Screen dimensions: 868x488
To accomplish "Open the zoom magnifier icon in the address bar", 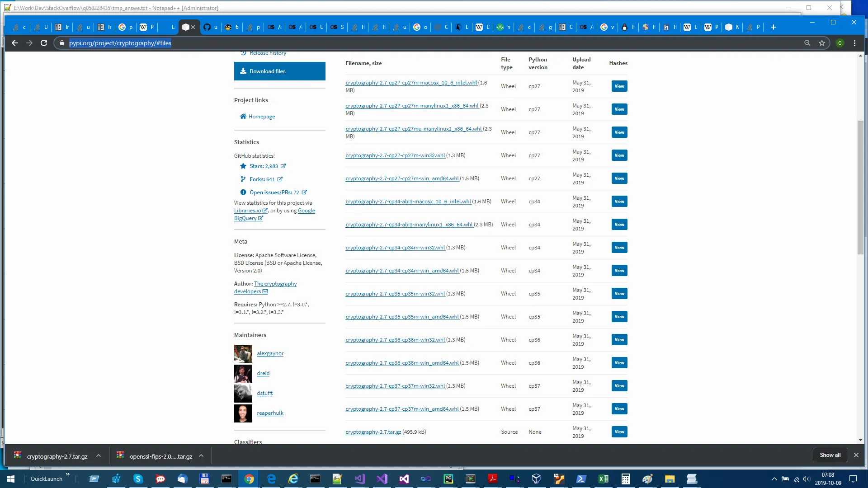I will click(807, 43).
